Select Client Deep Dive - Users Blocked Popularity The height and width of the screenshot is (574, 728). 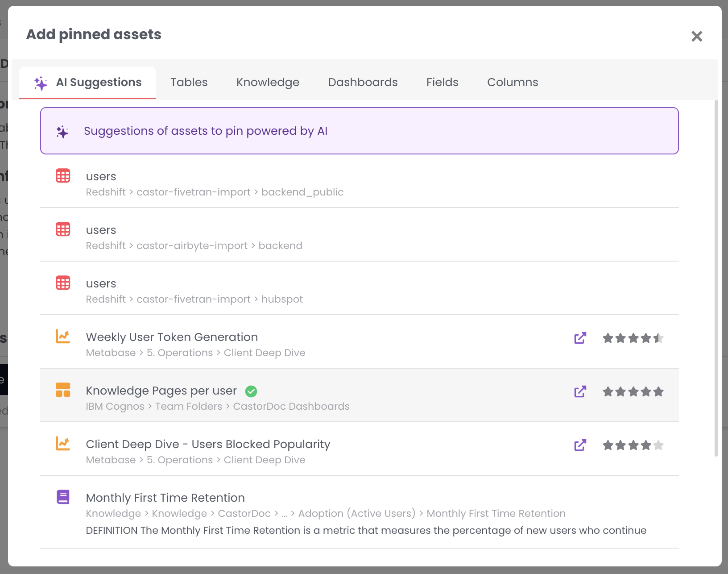(208, 445)
